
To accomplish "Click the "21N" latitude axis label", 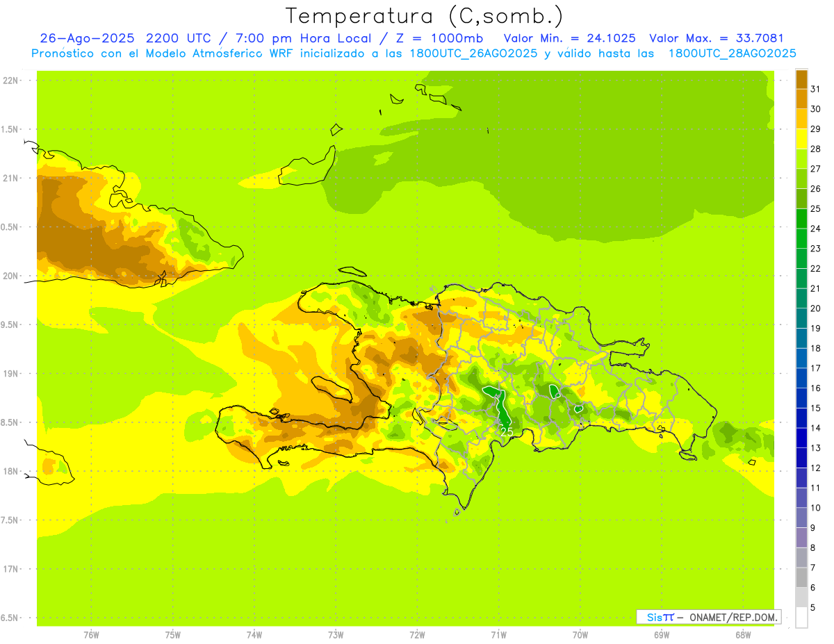I will click(10, 178).
